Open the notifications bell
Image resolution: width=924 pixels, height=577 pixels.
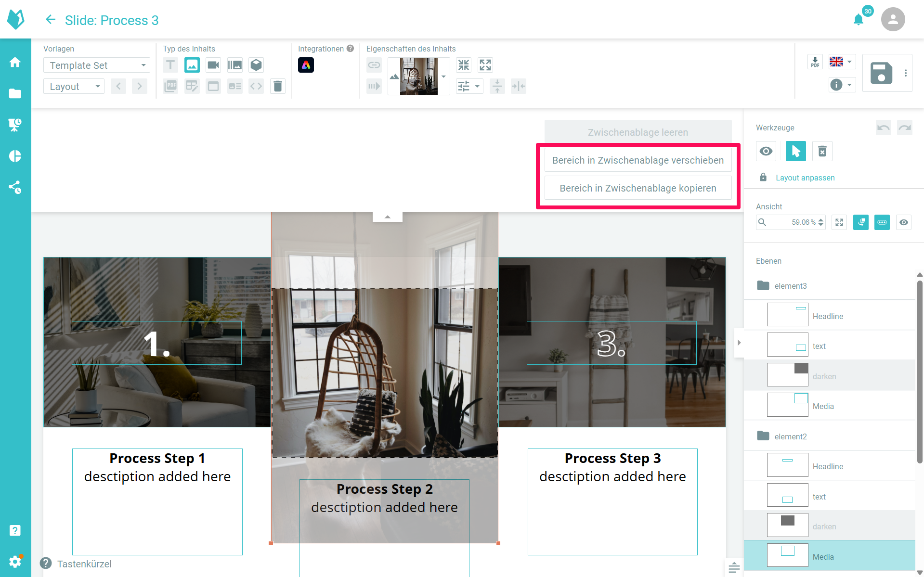click(x=858, y=20)
